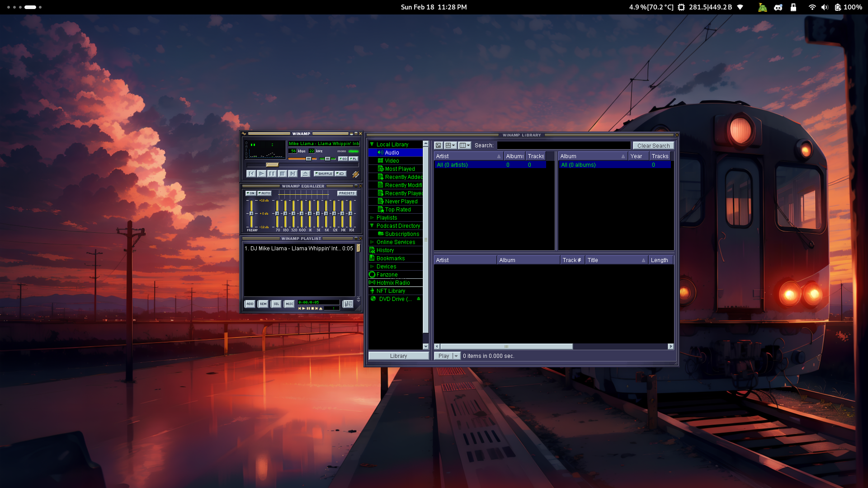Click in the library Search field
This screenshot has height=488, width=868.
pos(563,145)
